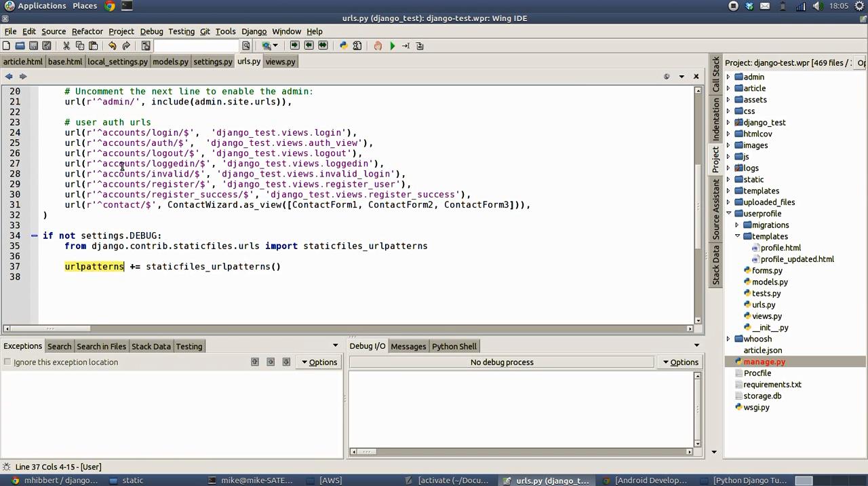Show the Source Assistant side tab
The image size is (868, 486).
click(x=715, y=209)
